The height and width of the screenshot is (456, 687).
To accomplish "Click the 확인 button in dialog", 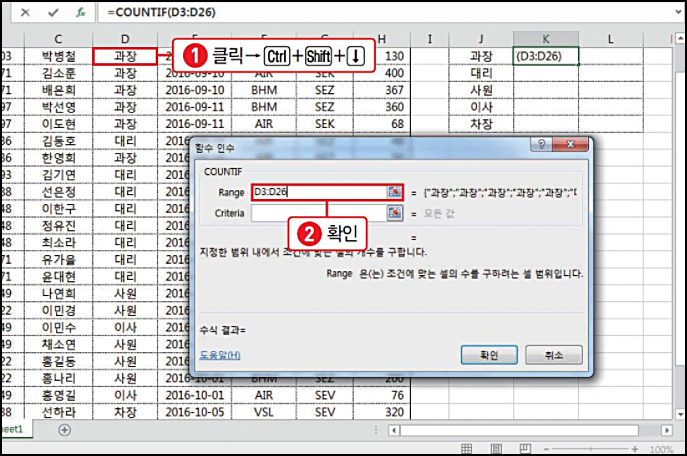I will [489, 355].
